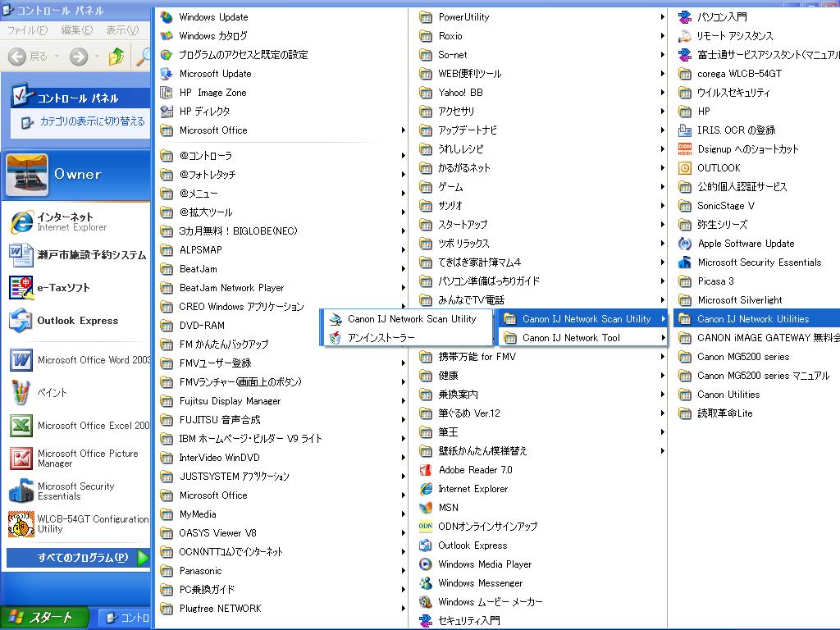Click the アンインストーラー uninstaller icon

coord(336,338)
